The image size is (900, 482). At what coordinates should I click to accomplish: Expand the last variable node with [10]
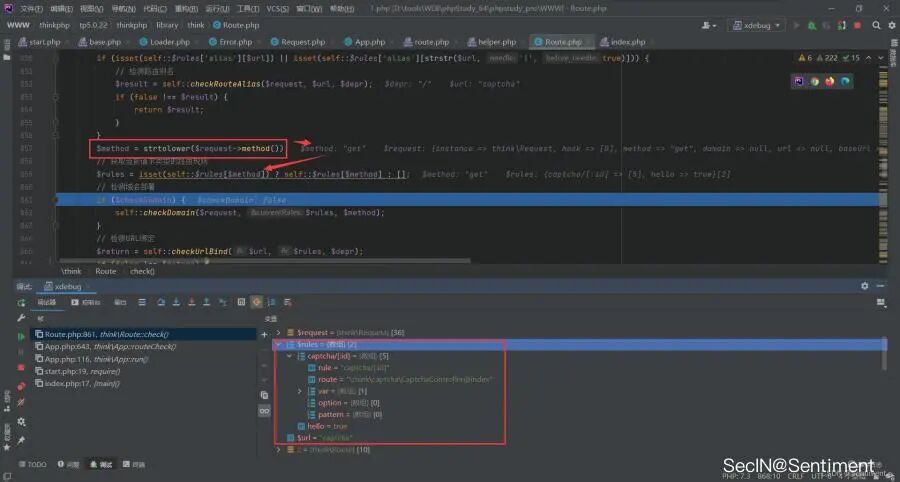[278, 450]
